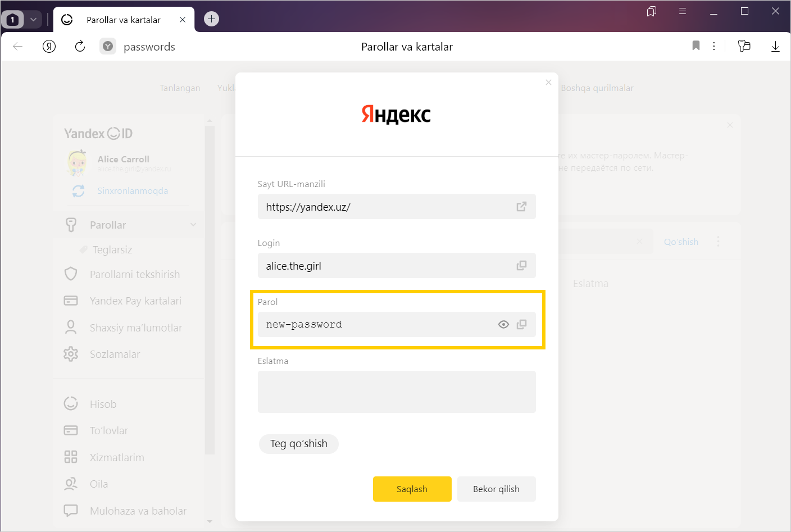
Task: Copy the login alice.the.girl
Action: point(521,265)
